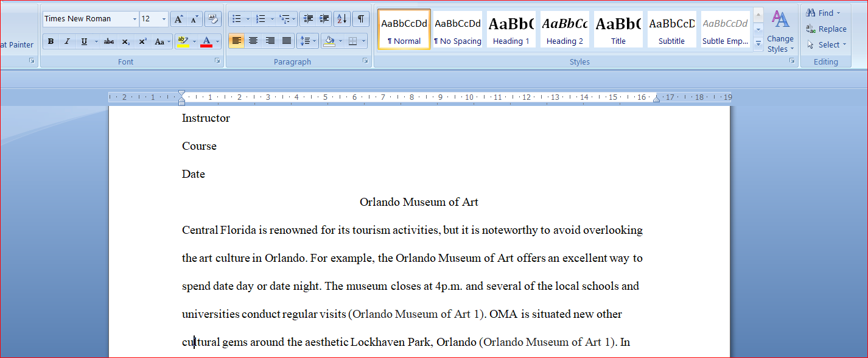This screenshot has width=868, height=358.
Task: Select Center alignment
Action: pyautogui.click(x=253, y=41)
